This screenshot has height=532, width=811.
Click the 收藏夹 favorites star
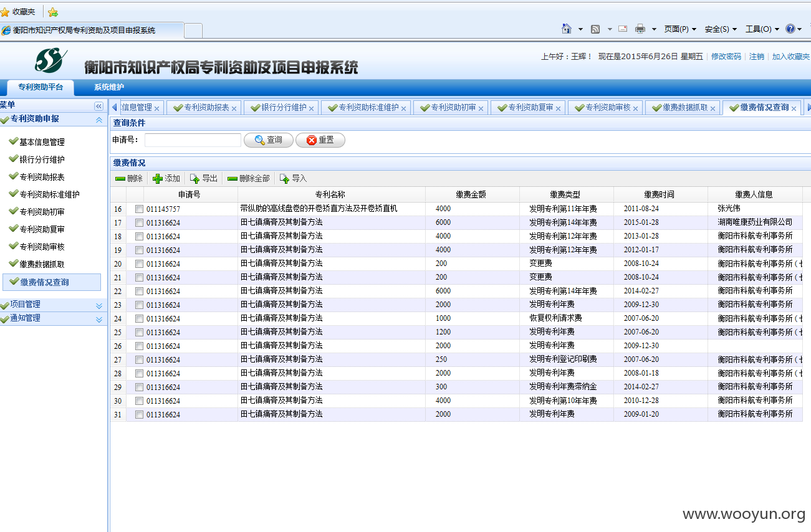tap(5, 12)
